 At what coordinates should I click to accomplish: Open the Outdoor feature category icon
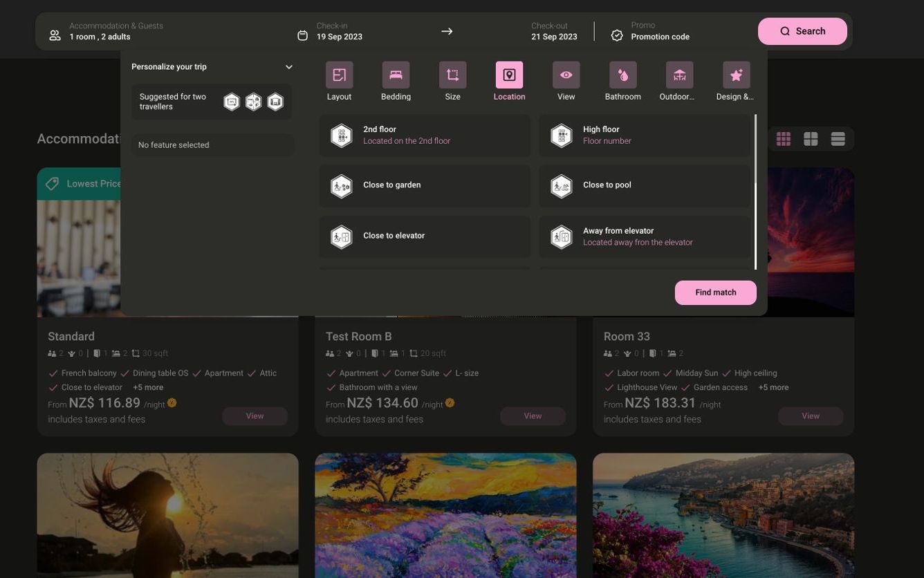pos(679,75)
